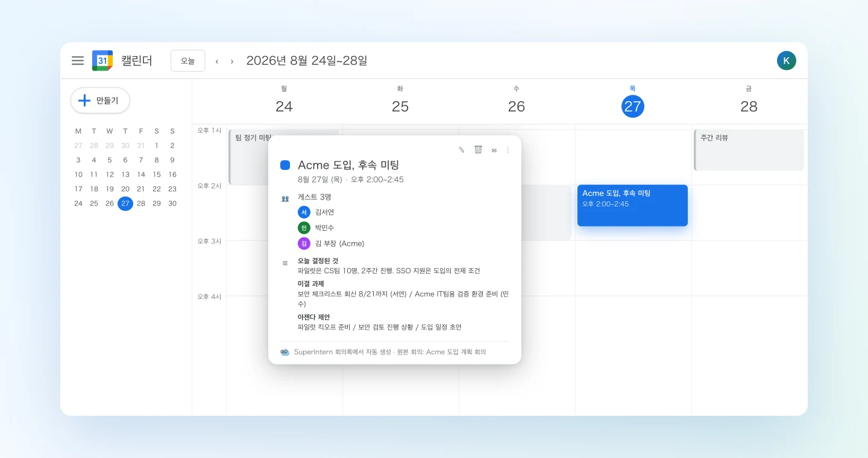The width and height of the screenshot is (868, 458).
Task: Open the event's more options menu
Action: pos(508,150)
